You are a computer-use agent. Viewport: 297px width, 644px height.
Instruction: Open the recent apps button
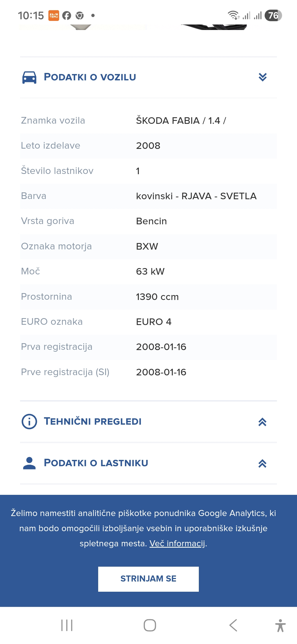click(67, 625)
